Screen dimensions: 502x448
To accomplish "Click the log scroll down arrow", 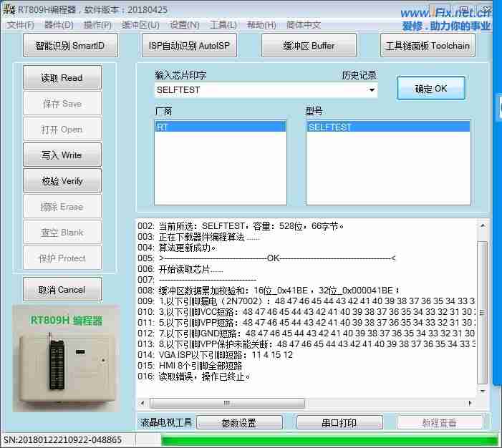I will click(x=483, y=391).
